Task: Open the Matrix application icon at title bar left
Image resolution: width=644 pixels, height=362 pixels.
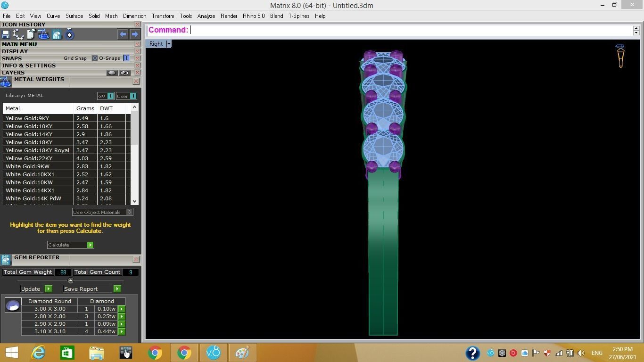Action: 5,5
